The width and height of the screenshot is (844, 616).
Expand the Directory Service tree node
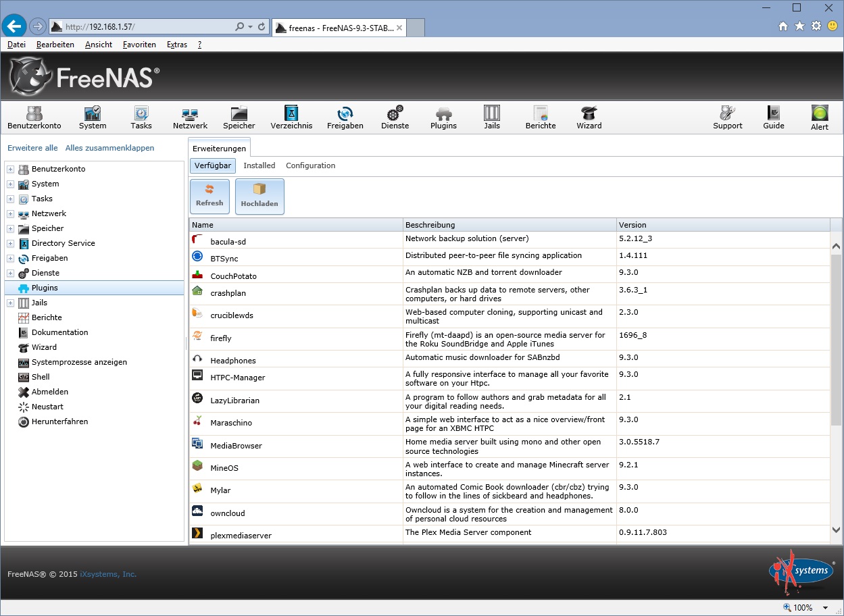point(11,243)
